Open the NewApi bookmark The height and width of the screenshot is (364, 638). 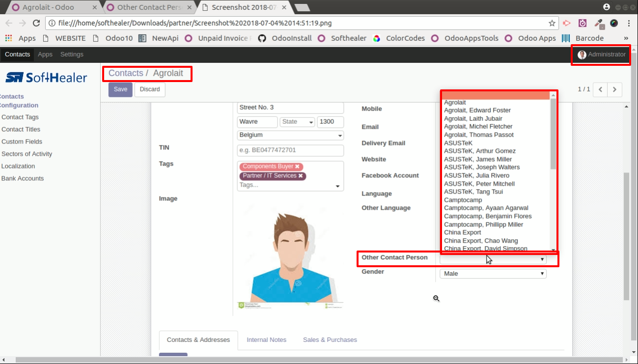tap(159, 38)
